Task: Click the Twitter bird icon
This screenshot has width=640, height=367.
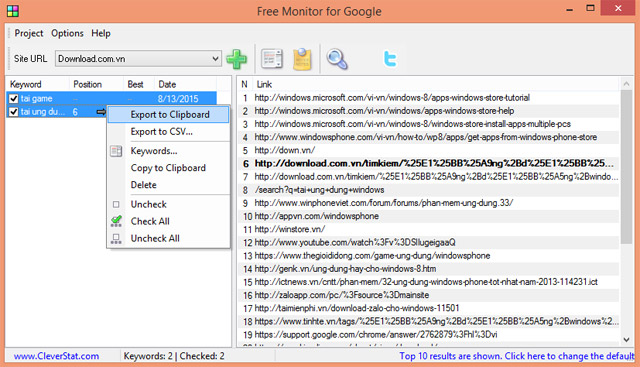Action: pos(390,59)
